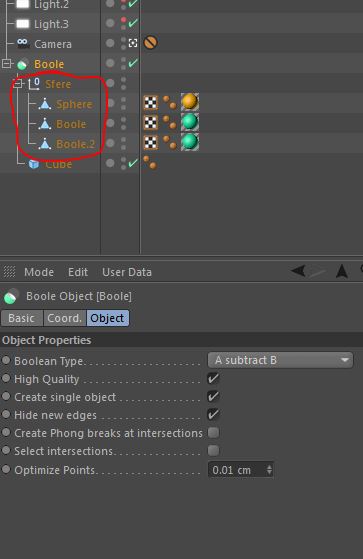Toggle the Light.3 green enable checkmark

(133, 23)
